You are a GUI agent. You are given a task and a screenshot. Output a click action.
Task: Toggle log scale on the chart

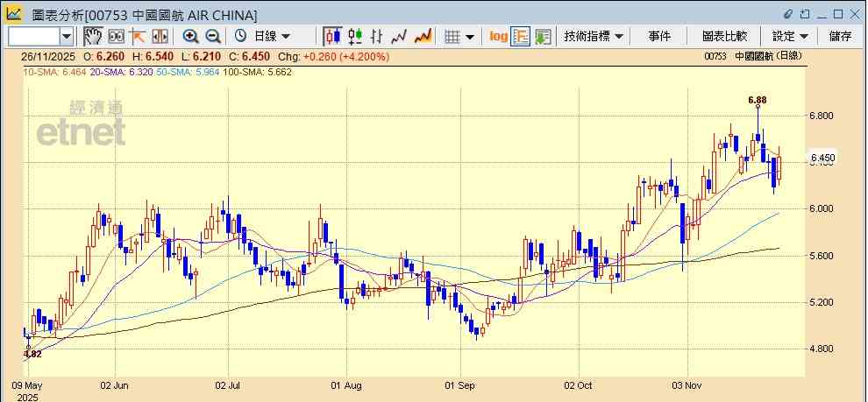[498, 36]
